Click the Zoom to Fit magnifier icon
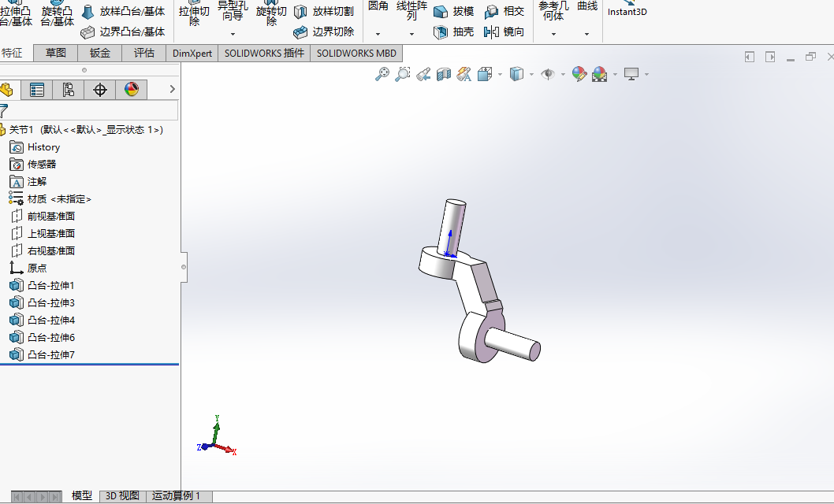Viewport: 834px width, 504px height. pos(382,74)
